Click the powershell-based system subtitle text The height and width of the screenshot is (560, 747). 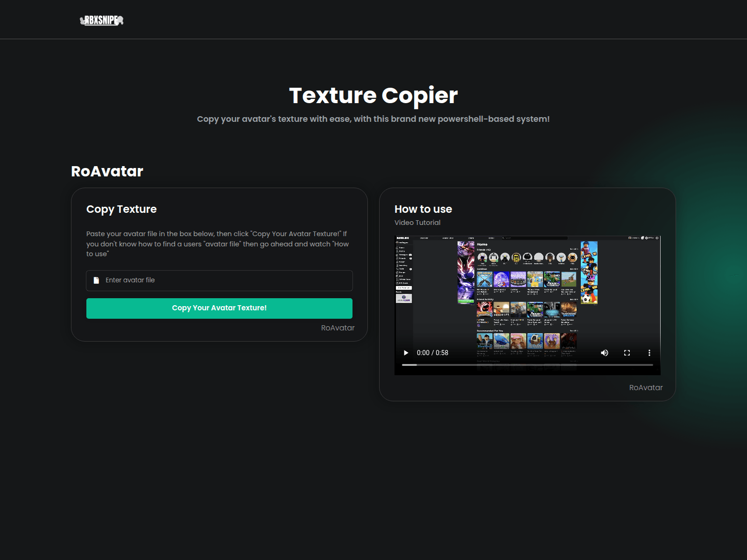click(373, 119)
